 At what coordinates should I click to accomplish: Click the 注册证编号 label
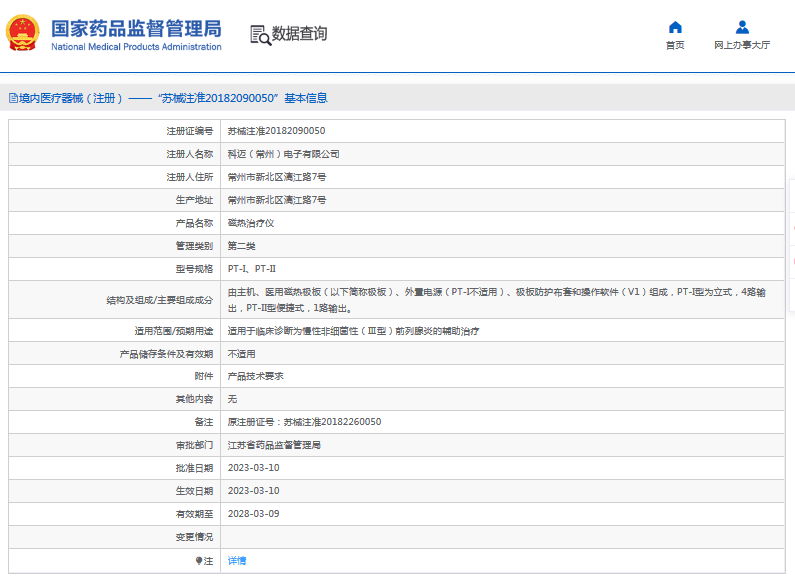click(190, 131)
